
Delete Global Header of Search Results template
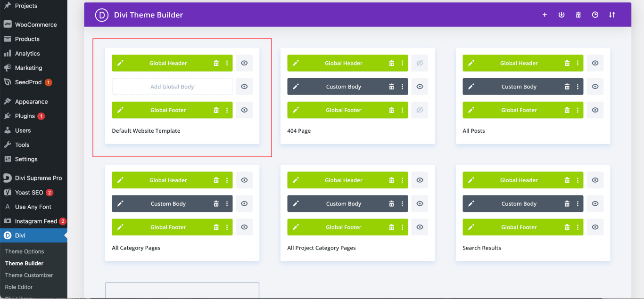(x=567, y=180)
